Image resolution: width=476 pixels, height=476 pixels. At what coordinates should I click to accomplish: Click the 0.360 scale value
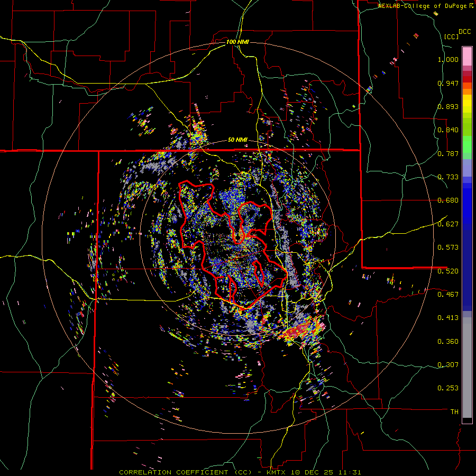click(x=448, y=342)
